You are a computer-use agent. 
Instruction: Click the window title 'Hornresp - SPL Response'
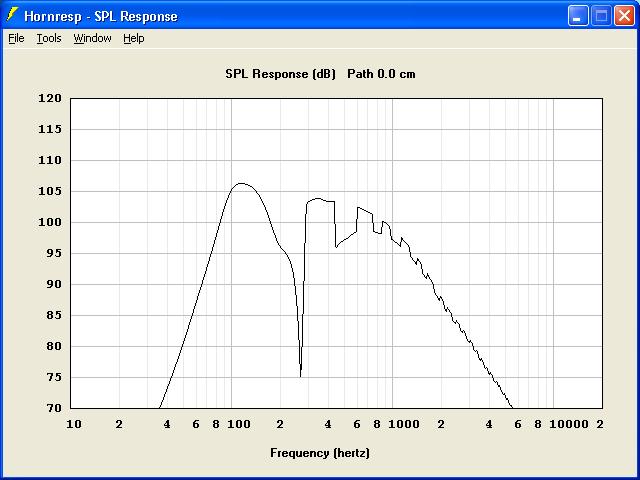[101, 16]
